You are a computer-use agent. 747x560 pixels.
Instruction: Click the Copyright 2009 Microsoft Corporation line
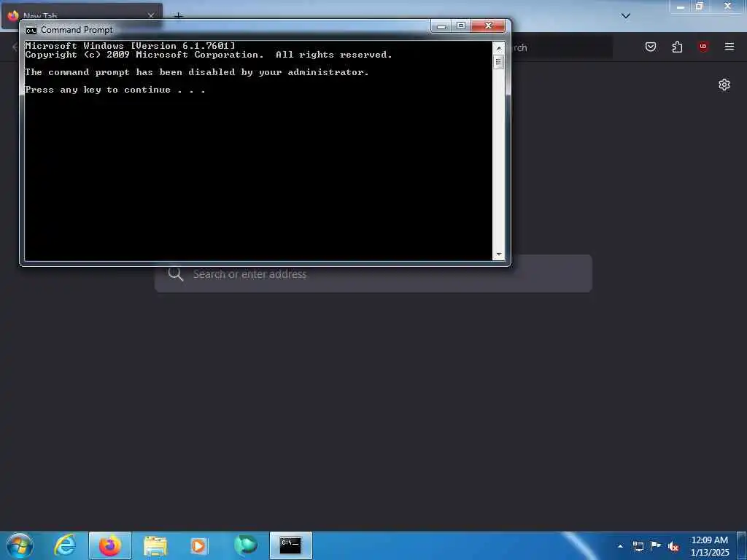tap(209, 55)
